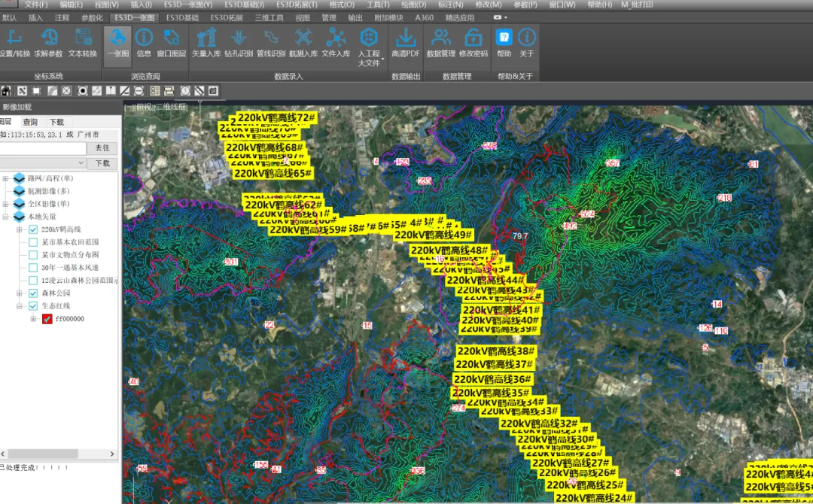Export with 高清PDF
This screenshot has height=504, width=813.
[x=406, y=42]
